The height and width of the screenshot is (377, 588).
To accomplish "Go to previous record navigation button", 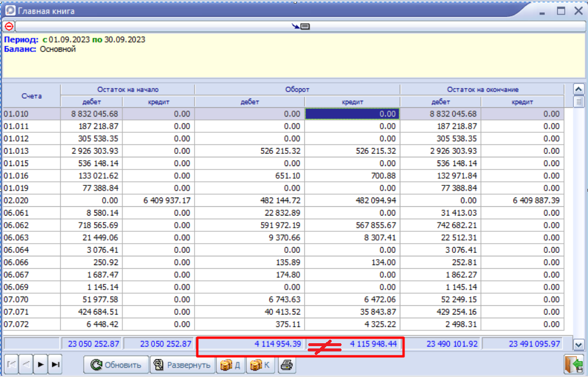I will coord(26,365).
